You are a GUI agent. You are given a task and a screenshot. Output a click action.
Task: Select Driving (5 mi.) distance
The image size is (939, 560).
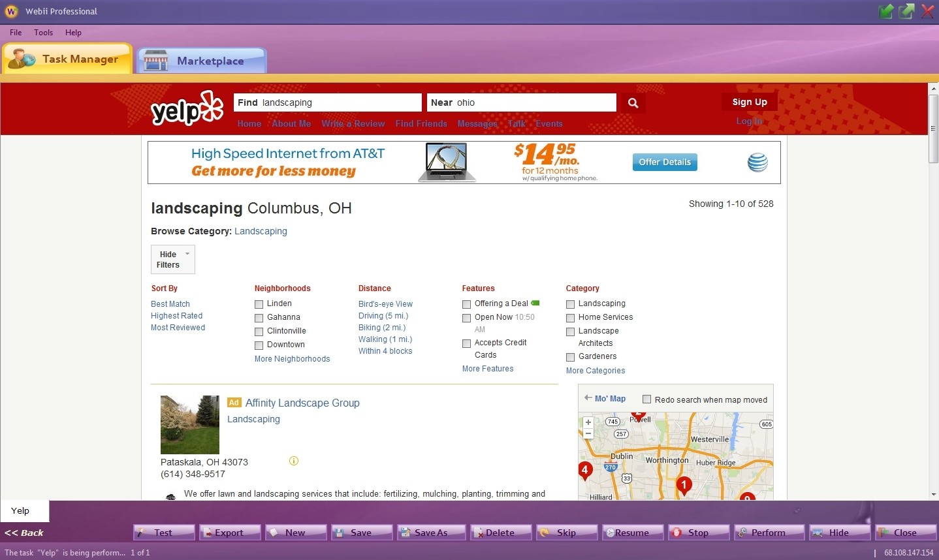[383, 316]
